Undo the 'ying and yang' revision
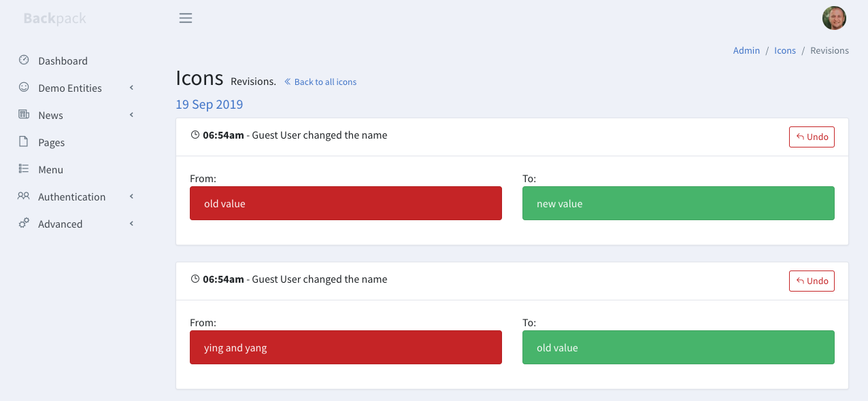The height and width of the screenshot is (401, 868). pyautogui.click(x=812, y=281)
